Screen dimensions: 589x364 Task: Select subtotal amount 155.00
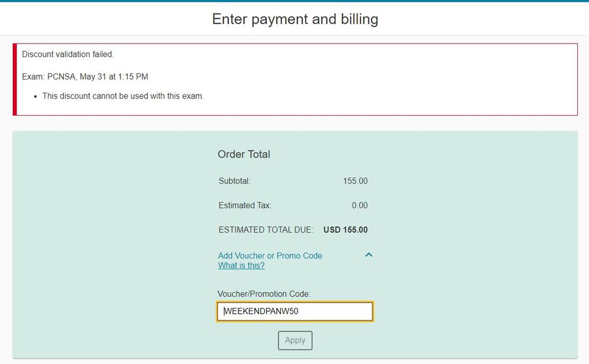coord(355,181)
